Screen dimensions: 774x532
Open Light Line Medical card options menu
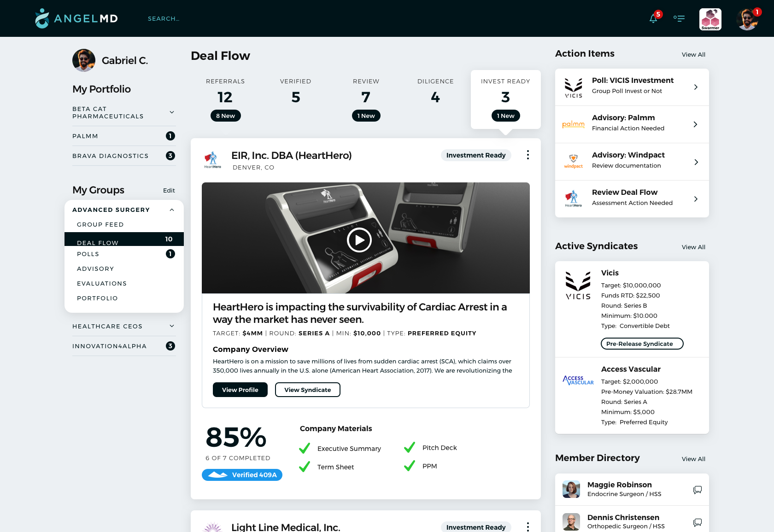[528, 526]
